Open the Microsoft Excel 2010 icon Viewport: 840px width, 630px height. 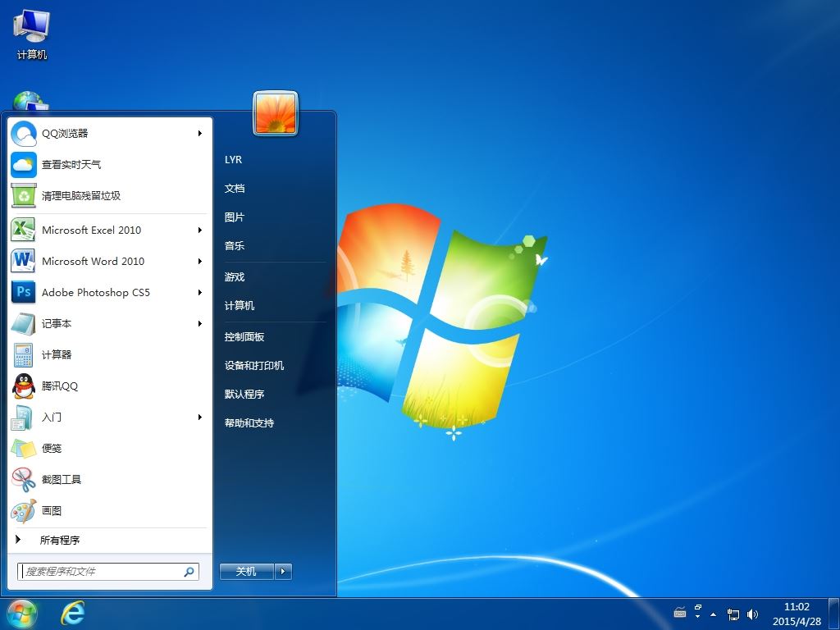click(x=24, y=230)
